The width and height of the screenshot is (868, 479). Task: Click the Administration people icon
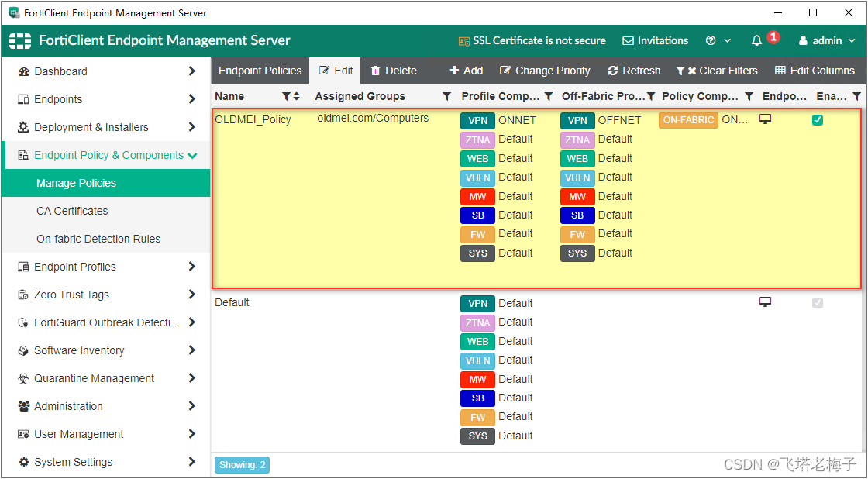click(23, 406)
